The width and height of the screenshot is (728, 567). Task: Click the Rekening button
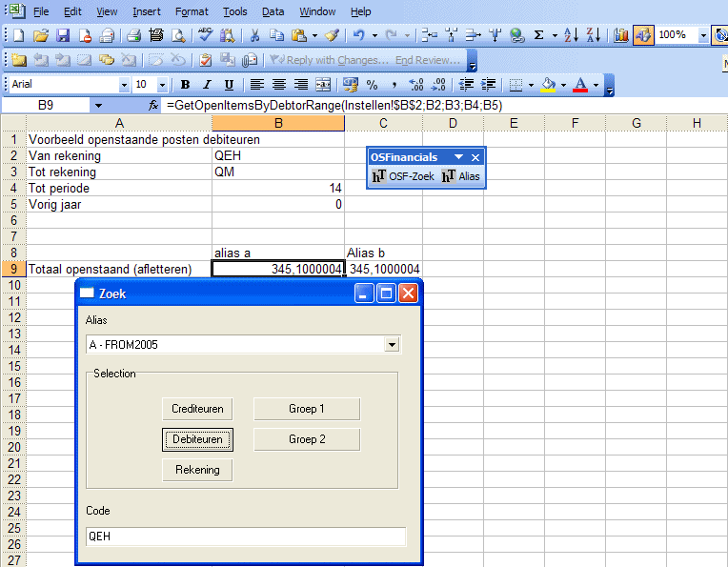coord(197,470)
